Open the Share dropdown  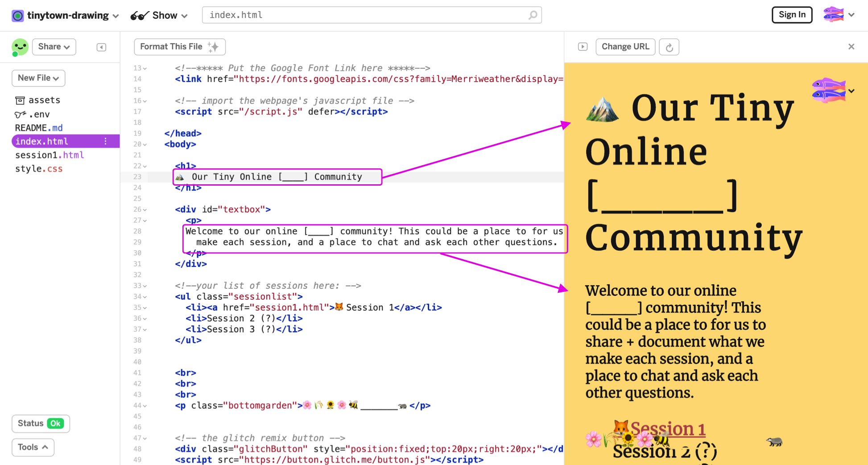pos(54,47)
